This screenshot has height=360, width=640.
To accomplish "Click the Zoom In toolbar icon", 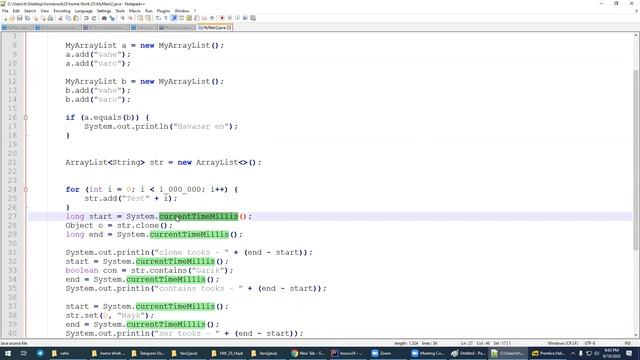I will [122, 18].
